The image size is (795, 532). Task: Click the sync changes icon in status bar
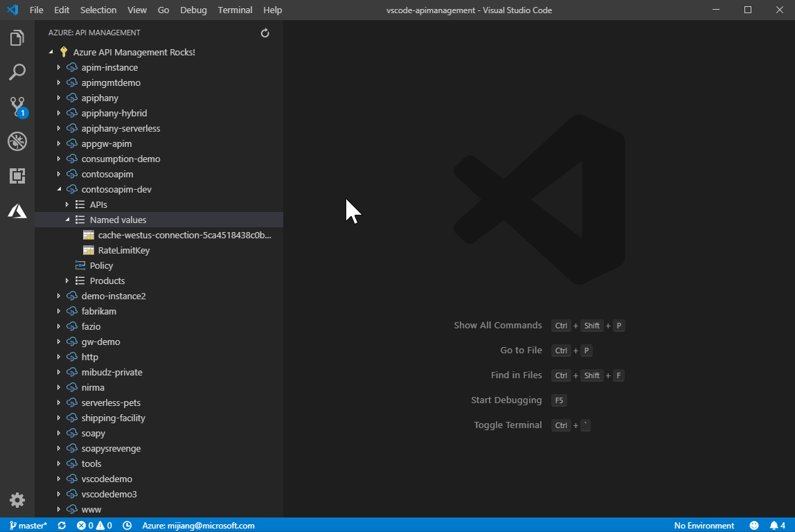coord(62,525)
